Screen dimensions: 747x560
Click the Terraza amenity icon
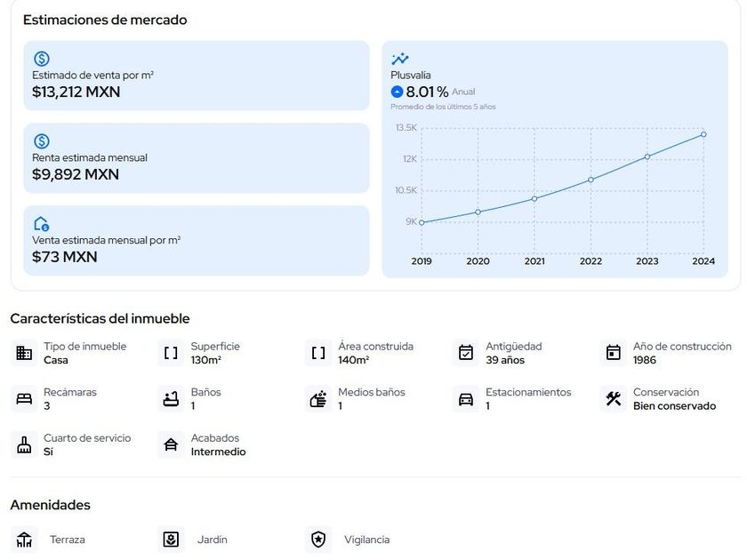[x=24, y=540]
